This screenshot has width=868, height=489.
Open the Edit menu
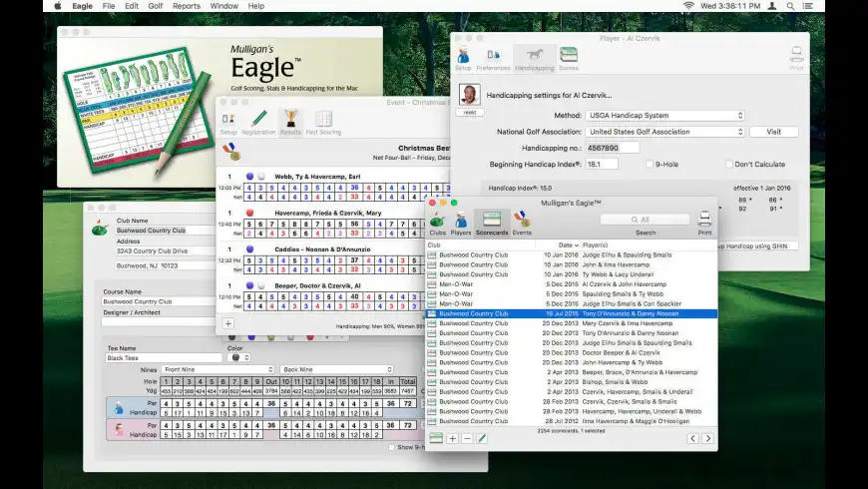[132, 6]
